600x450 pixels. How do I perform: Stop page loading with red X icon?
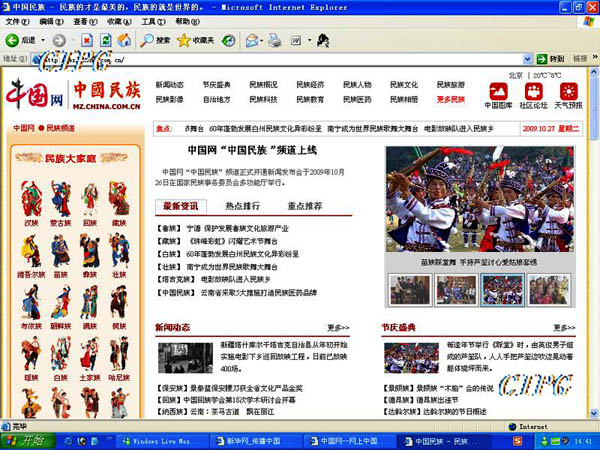pos(87,40)
